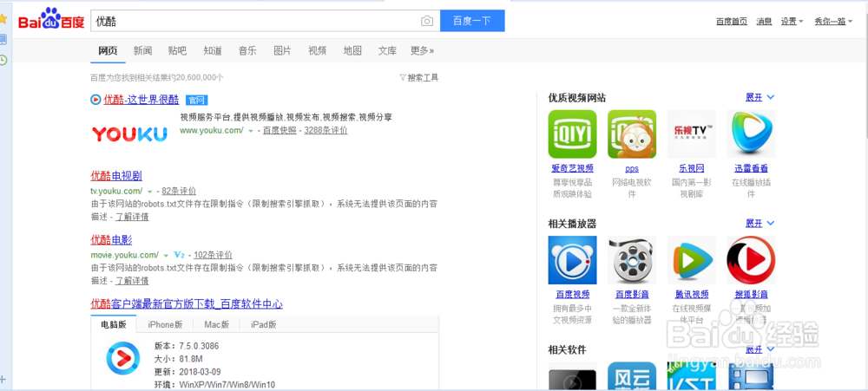
Task: Click the 腾讯视频 icon
Action: click(x=692, y=260)
